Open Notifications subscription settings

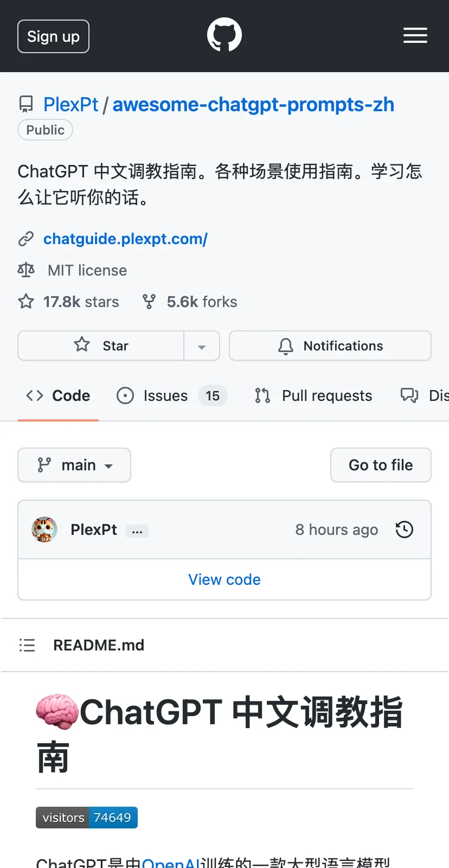(x=330, y=346)
